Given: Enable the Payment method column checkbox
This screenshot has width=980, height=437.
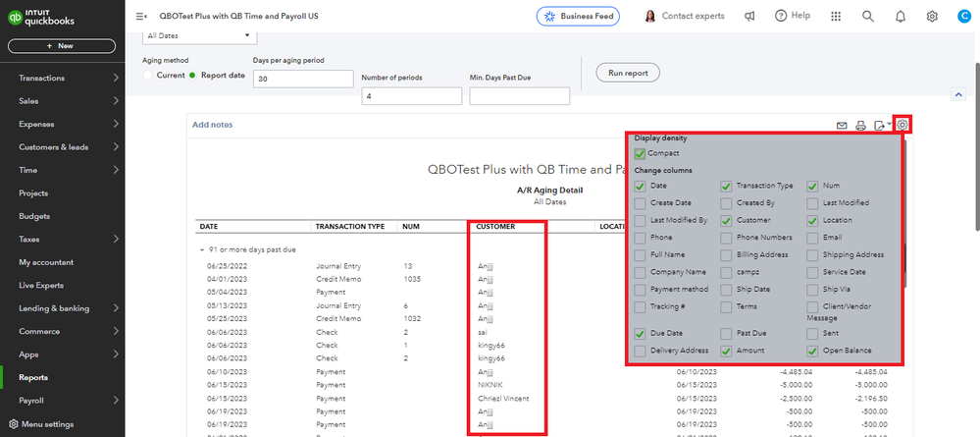Looking at the screenshot, I should [640, 290].
